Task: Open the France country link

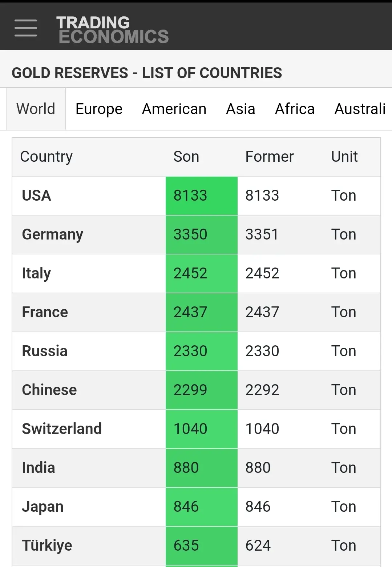Action: (45, 312)
